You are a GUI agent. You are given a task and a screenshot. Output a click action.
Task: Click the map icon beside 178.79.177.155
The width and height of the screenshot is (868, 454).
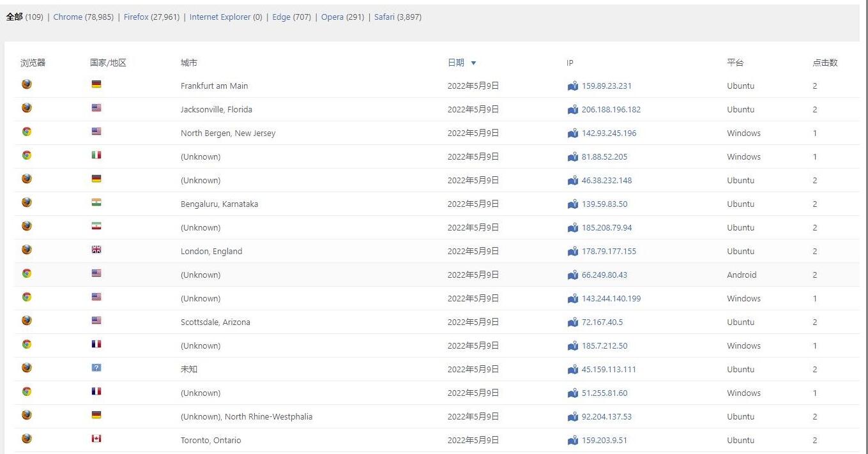coord(573,252)
